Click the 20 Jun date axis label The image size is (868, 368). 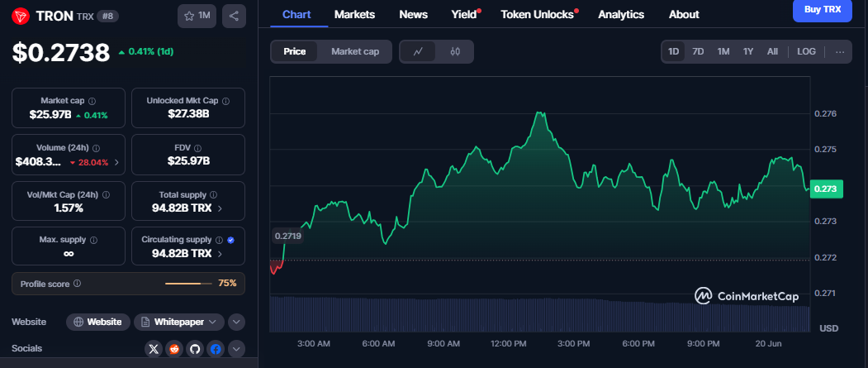[767, 344]
